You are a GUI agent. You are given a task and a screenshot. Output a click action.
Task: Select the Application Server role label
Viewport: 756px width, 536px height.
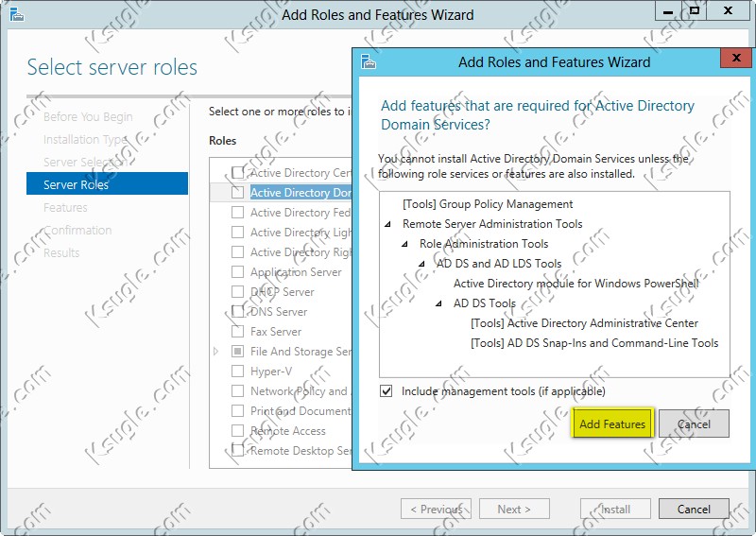click(296, 272)
